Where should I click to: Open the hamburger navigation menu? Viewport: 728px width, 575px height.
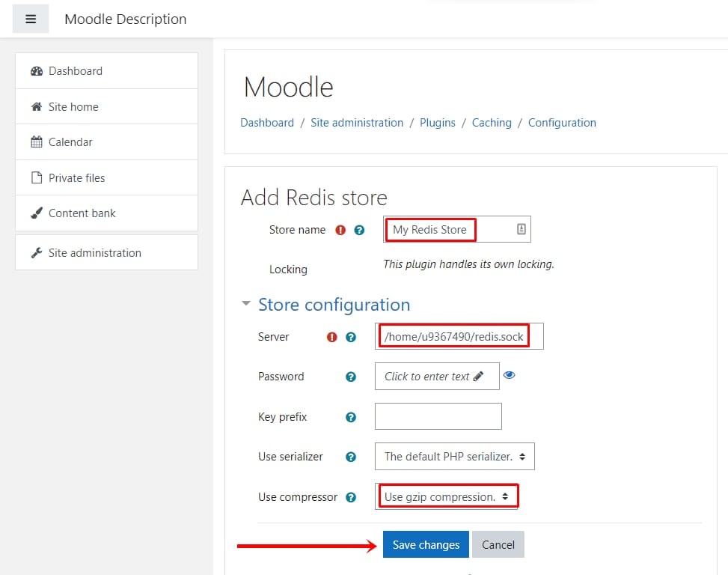[x=30, y=19]
